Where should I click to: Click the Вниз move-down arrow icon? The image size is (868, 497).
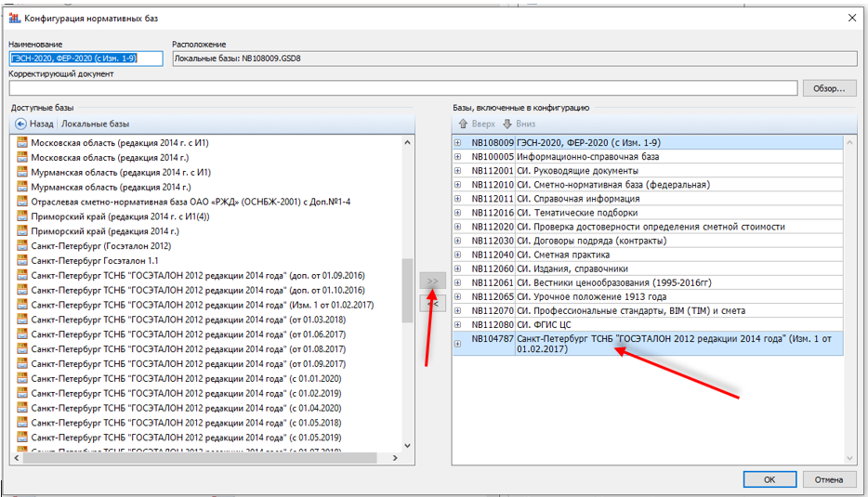tap(507, 124)
